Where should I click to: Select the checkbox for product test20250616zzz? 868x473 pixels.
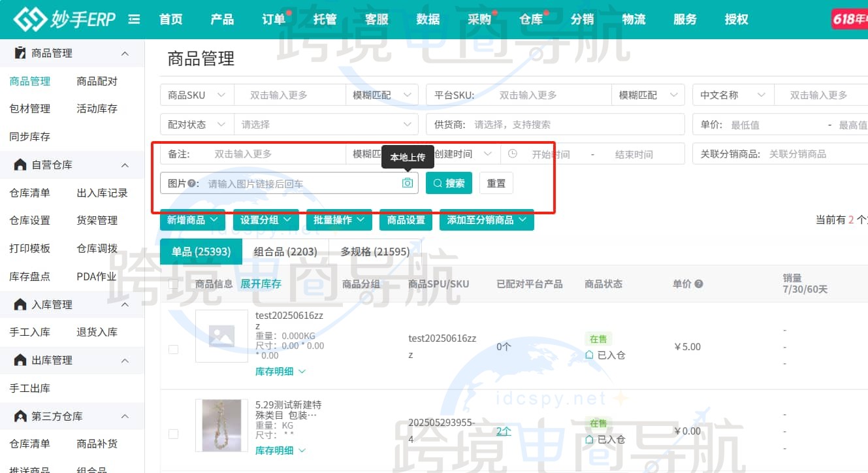tap(173, 349)
